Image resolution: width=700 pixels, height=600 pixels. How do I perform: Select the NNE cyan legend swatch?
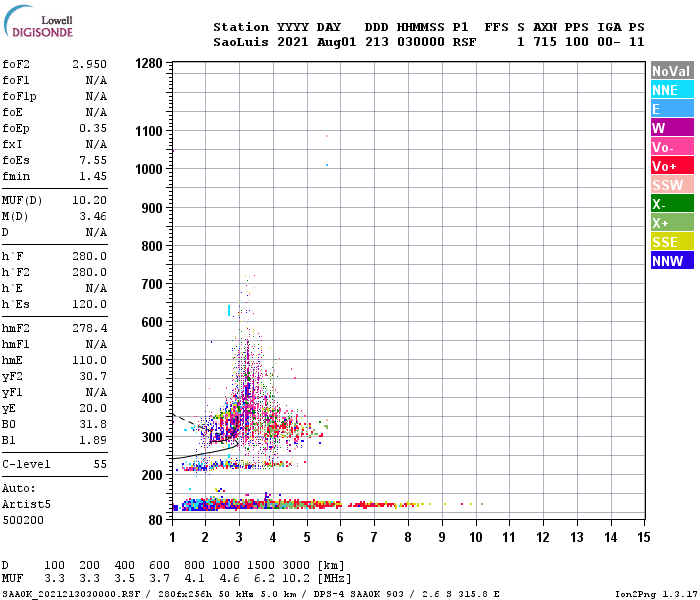tap(672, 90)
